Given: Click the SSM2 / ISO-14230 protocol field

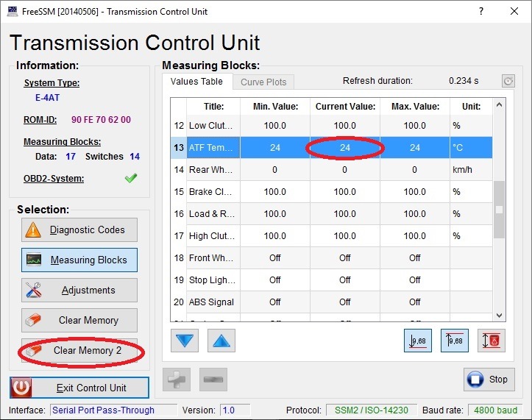Looking at the screenshot, I should coord(372,410).
